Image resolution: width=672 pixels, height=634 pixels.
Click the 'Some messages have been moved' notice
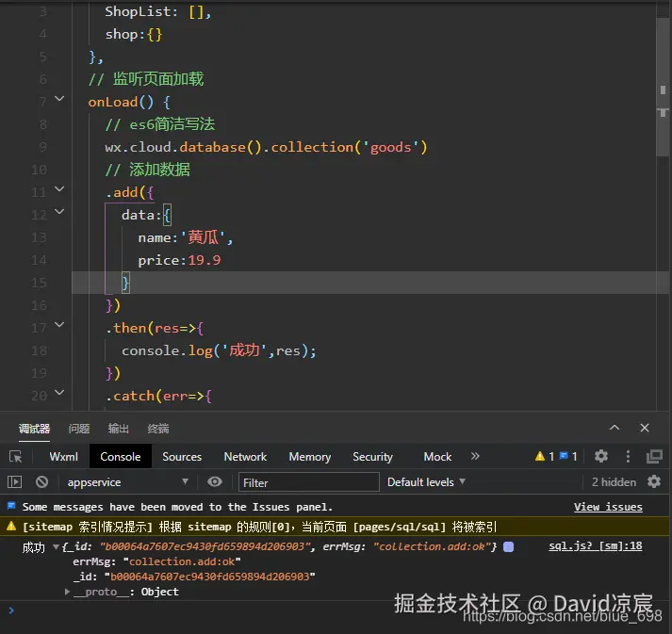(177, 507)
